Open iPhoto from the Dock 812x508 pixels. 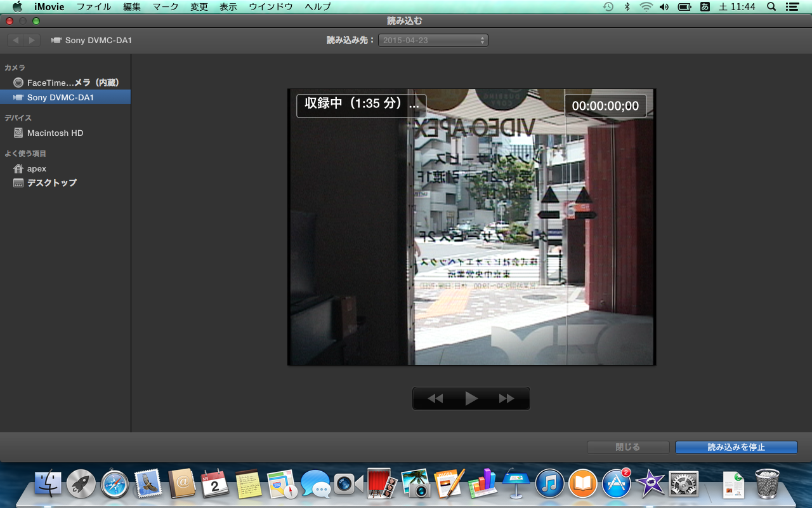pyautogui.click(x=416, y=484)
